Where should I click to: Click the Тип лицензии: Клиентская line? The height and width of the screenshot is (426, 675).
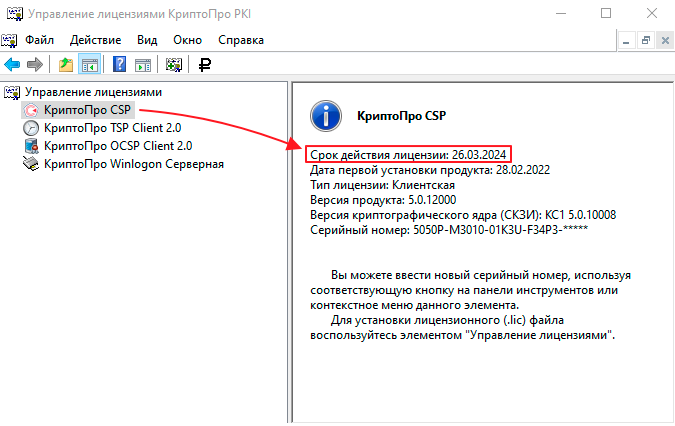click(x=382, y=185)
